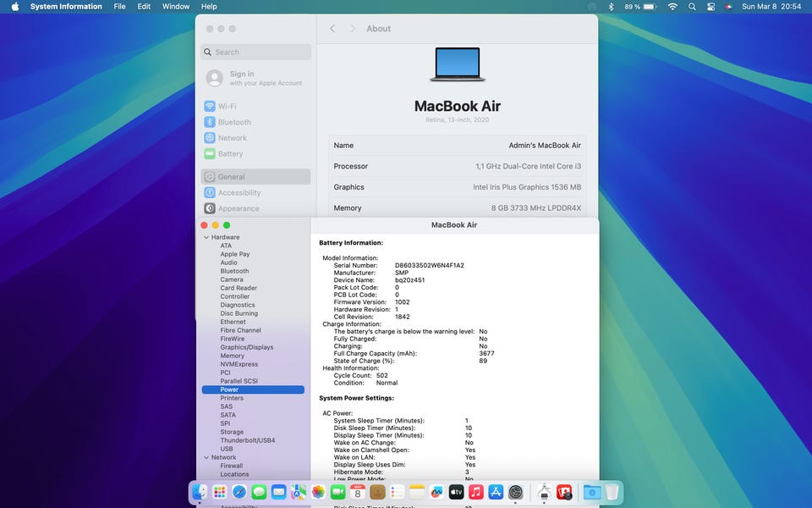The image size is (812, 508).
Task: Open App Store from the Dock
Action: [496, 491]
